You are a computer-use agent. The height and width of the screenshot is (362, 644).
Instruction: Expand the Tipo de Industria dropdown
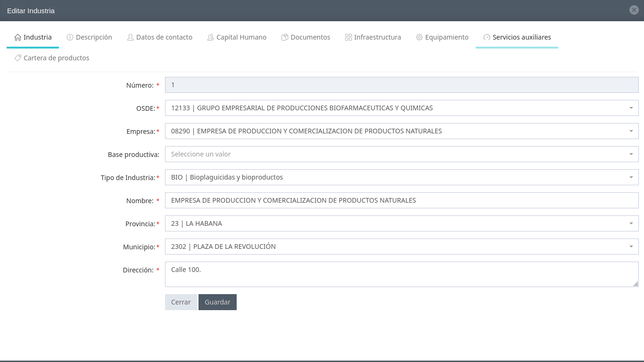click(631, 177)
